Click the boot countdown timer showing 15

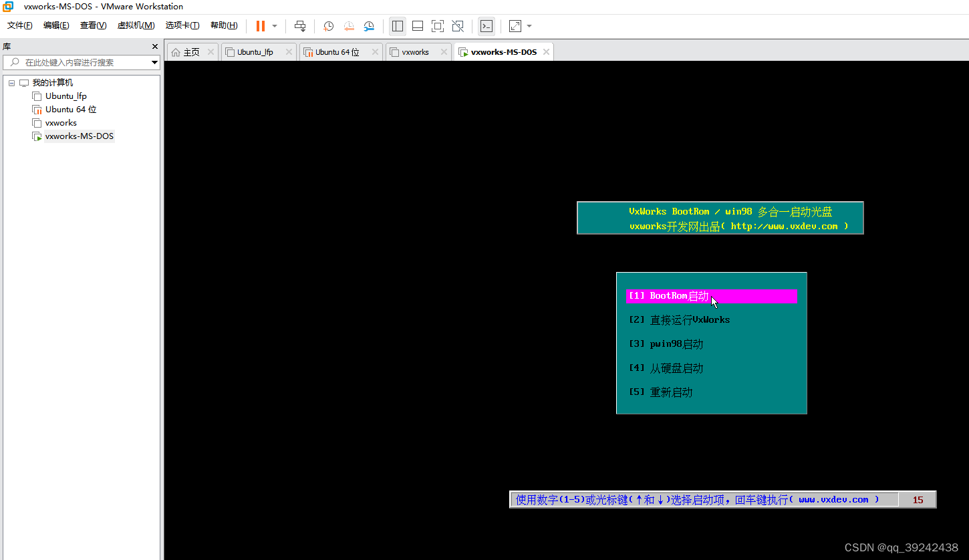[918, 499]
